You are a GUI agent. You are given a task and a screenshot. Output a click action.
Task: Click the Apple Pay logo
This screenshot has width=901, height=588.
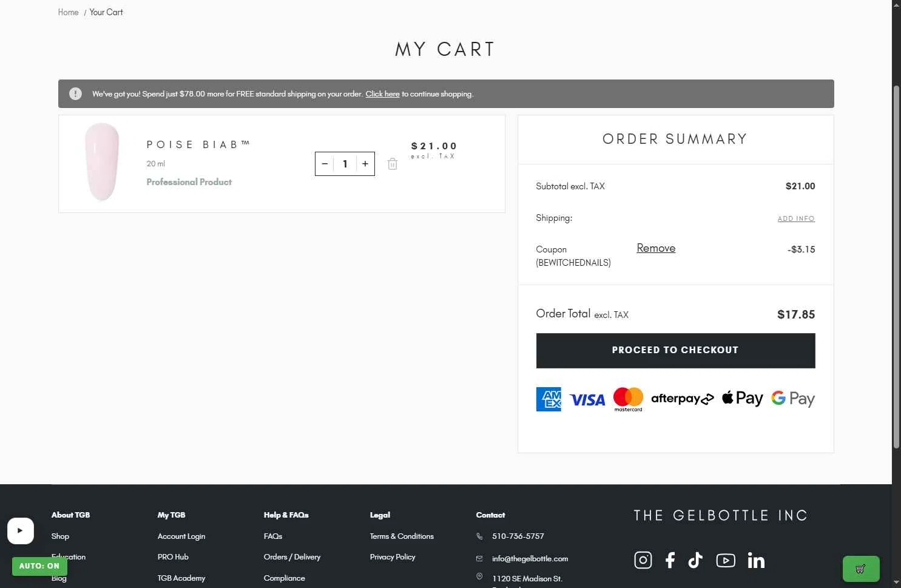[x=743, y=399]
